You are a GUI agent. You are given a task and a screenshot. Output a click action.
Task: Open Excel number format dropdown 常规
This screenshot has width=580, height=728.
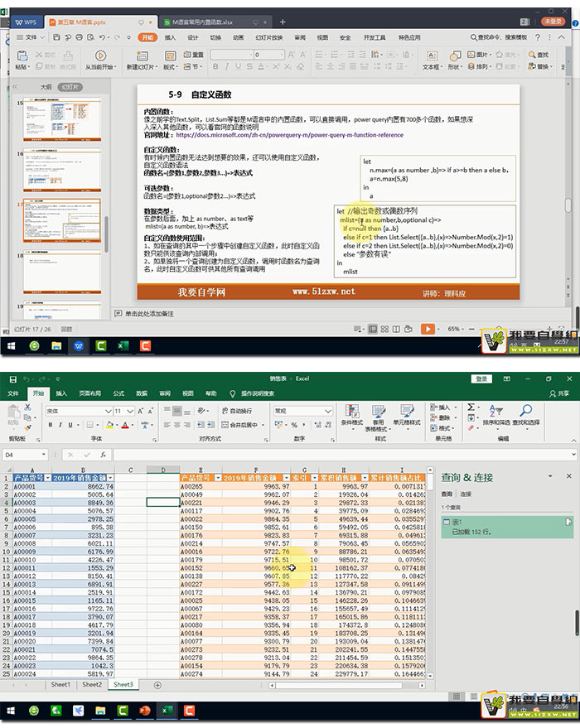[x=328, y=411]
